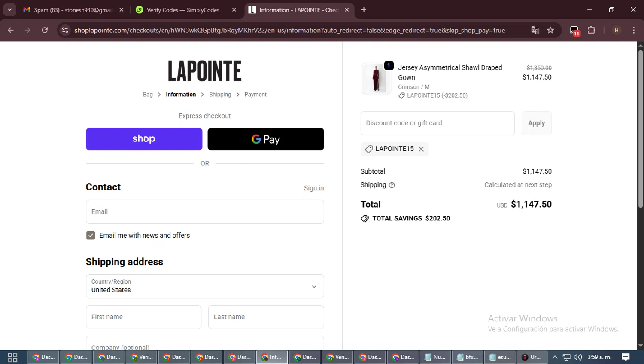This screenshot has height=364, width=644.
Task: Go back to previous page
Action: click(11, 30)
